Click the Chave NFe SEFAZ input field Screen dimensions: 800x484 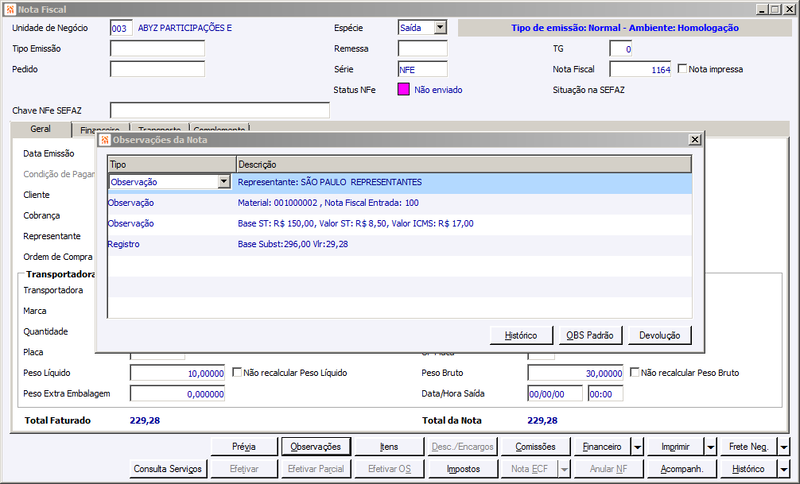220,110
